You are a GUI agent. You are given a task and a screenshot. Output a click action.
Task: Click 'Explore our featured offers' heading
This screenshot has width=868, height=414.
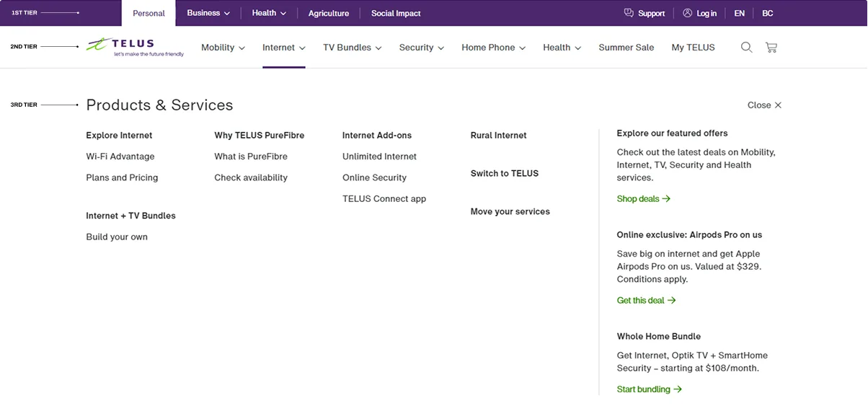pyautogui.click(x=673, y=133)
